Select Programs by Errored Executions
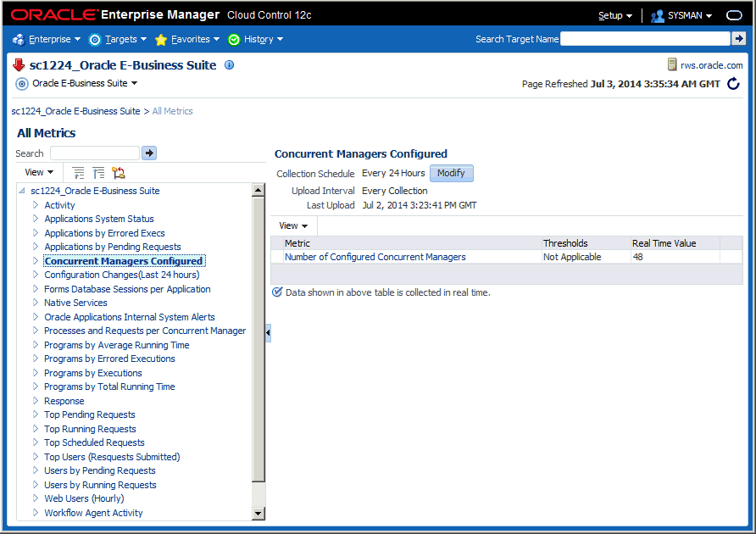Viewport: 756px width, 534px height. [109, 359]
